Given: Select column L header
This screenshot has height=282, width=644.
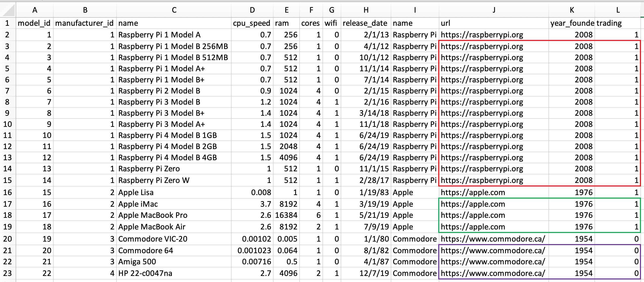Looking at the screenshot, I should 618,10.
